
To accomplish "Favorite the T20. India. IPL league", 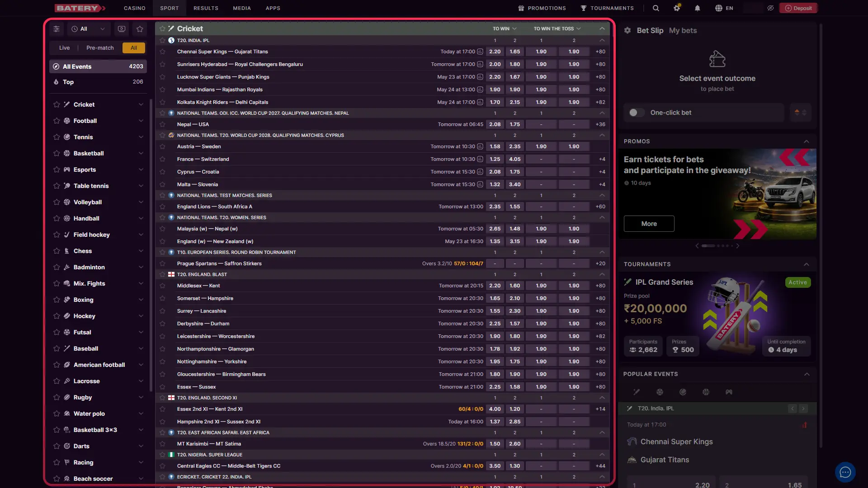I will click(x=162, y=40).
